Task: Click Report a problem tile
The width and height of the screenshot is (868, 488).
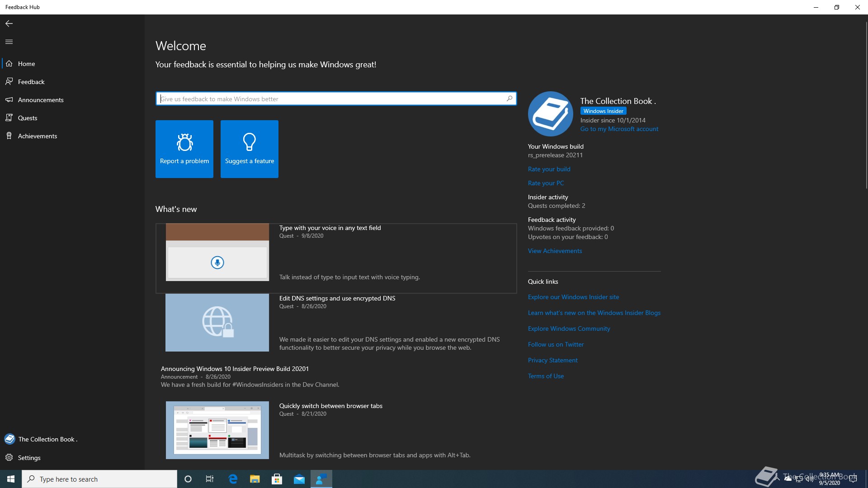Action: [184, 149]
